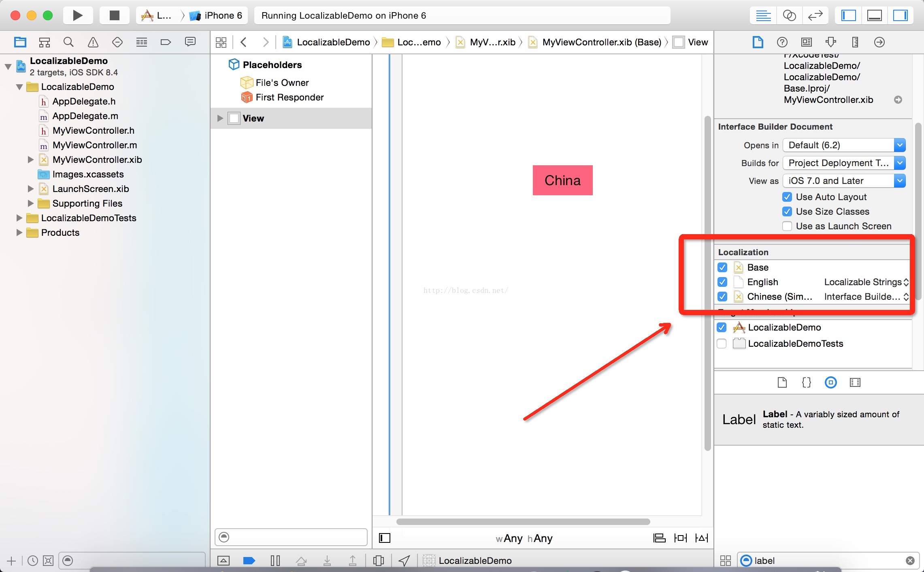Open the Size inspector ruler tab
The width and height of the screenshot is (924, 572).
coord(855,42)
